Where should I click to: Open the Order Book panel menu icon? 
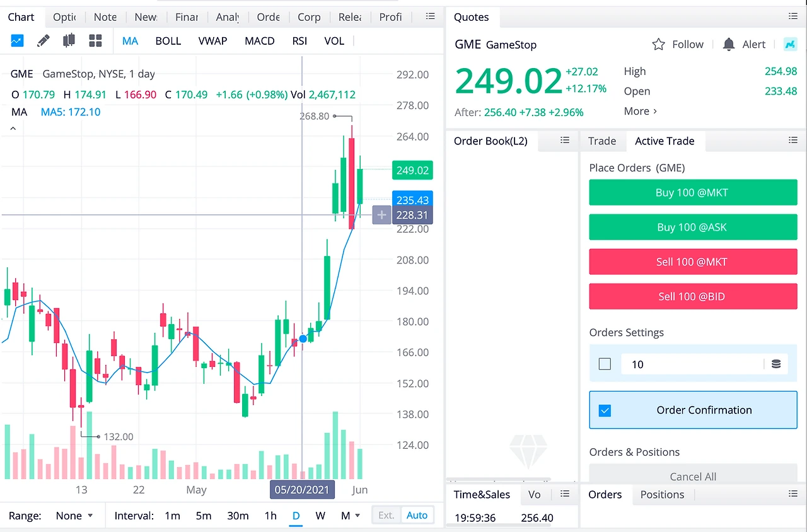[x=565, y=141]
